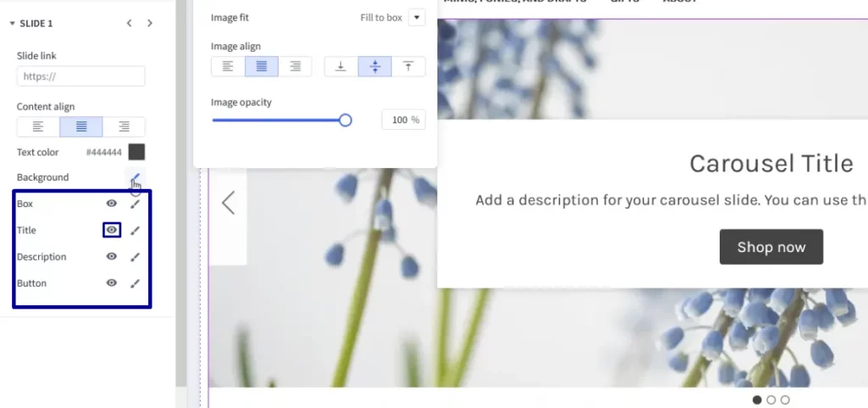Screen dimensions: 868x408
Task: Set content align to right
Action: pos(124,126)
